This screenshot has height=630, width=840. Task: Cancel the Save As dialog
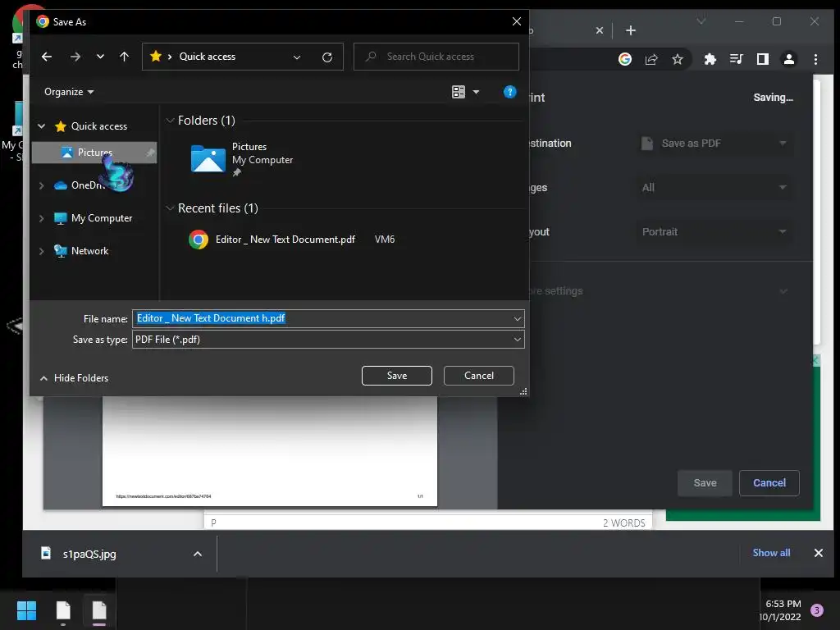tap(479, 376)
